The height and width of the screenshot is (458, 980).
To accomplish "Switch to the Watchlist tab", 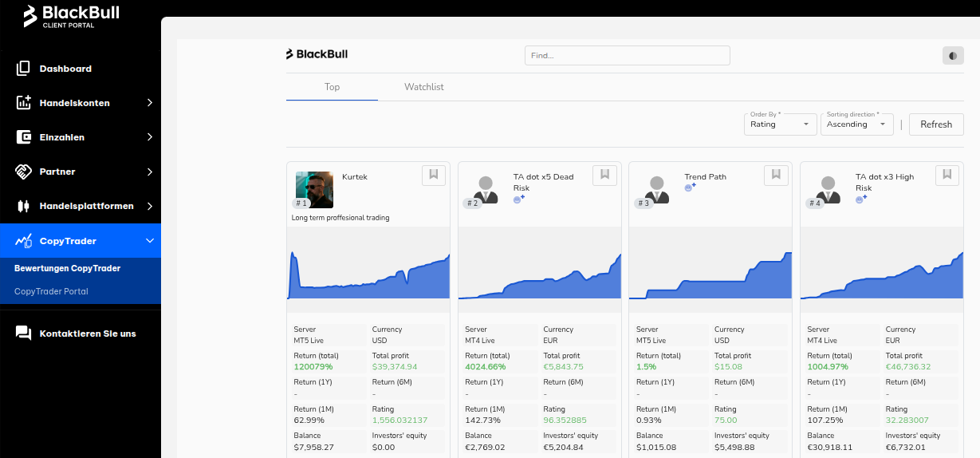I will pyautogui.click(x=423, y=87).
